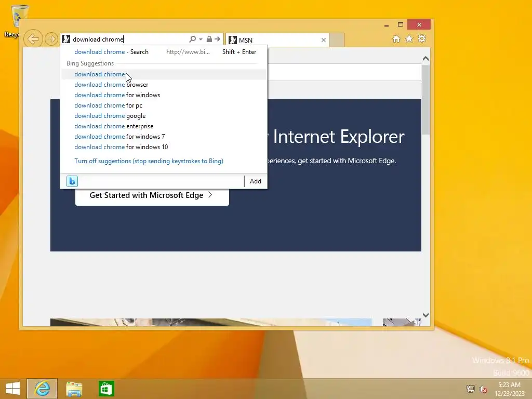Open Favorites star icon
This screenshot has width=532, height=399.
click(409, 38)
